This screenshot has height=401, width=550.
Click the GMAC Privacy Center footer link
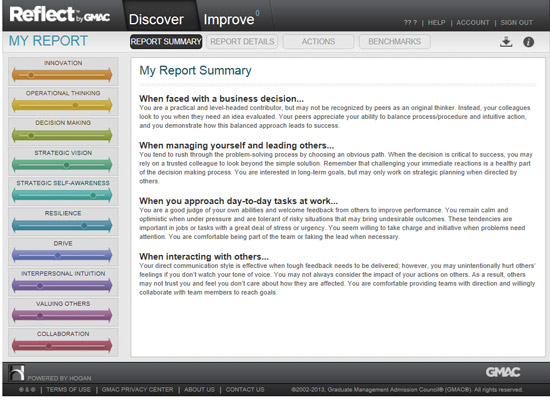coord(137,389)
